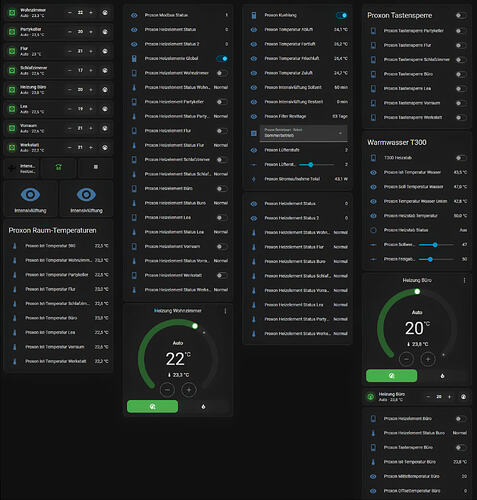Enable Proxon Tastensperre Werkstatt switch
477x500 pixels.
461,118
